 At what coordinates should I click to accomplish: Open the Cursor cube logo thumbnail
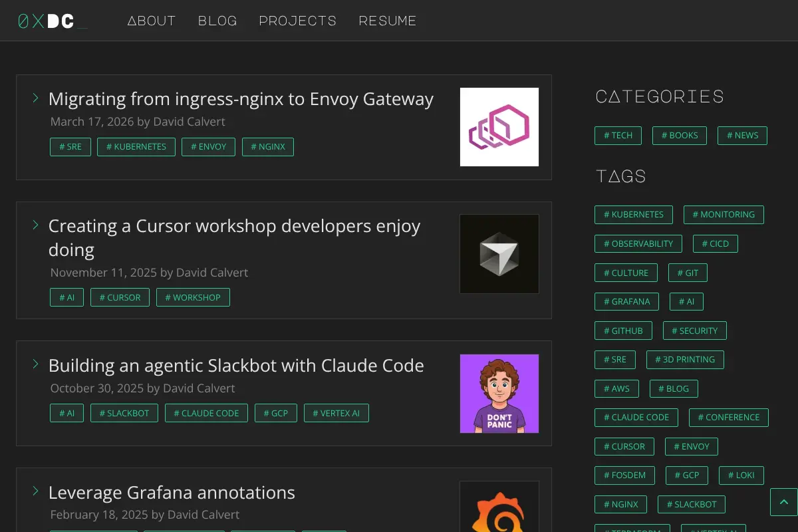[x=499, y=254]
